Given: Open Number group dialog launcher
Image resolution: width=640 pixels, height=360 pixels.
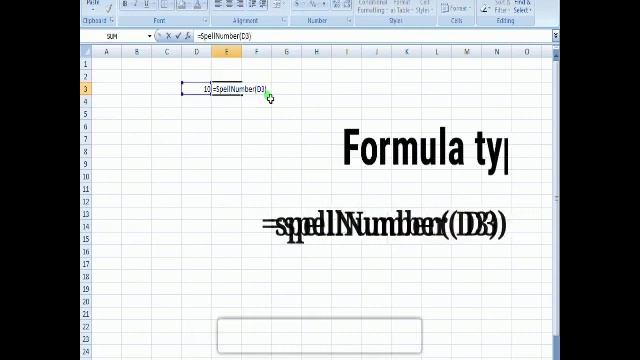Looking at the screenshot, I should point(349,20).
